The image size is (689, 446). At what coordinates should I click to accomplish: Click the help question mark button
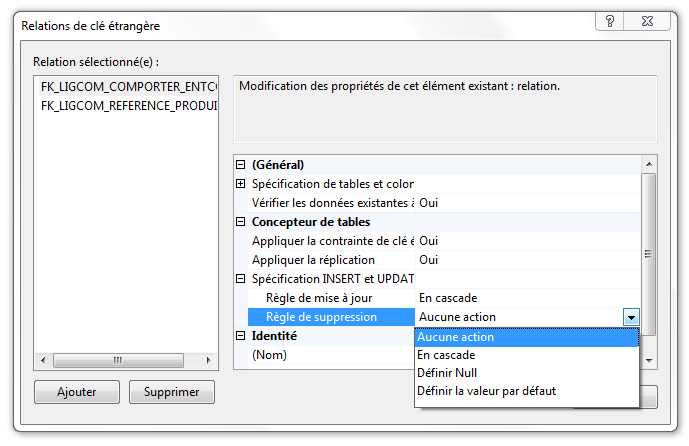pyautogui.click(x=609, y=22)
